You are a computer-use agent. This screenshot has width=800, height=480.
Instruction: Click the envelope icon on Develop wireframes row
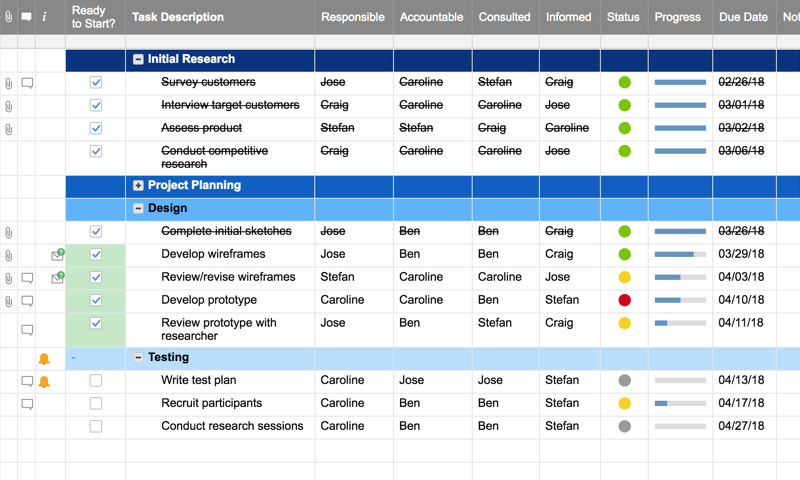(57, 255)
